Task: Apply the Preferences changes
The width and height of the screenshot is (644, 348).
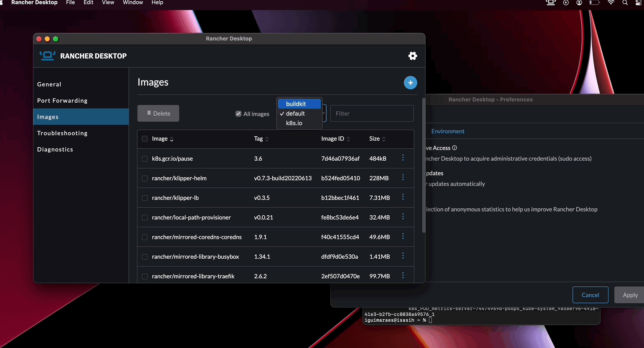Action: point(630,295)
